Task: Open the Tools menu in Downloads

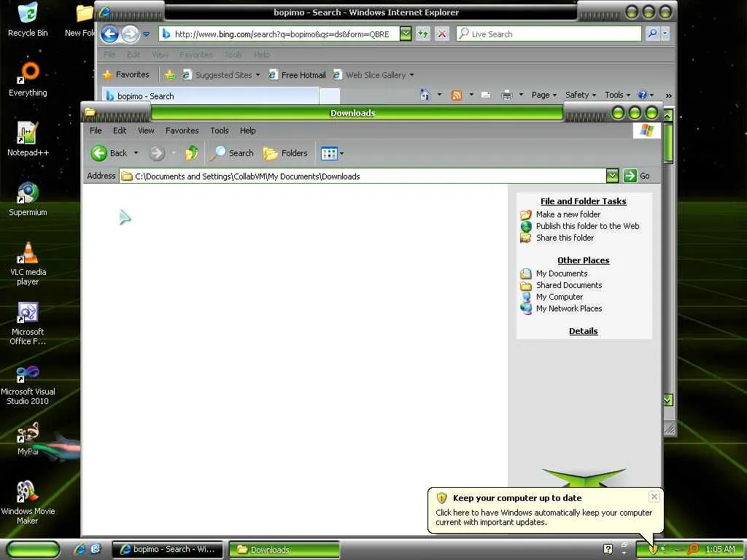Action: click(220, 131)
